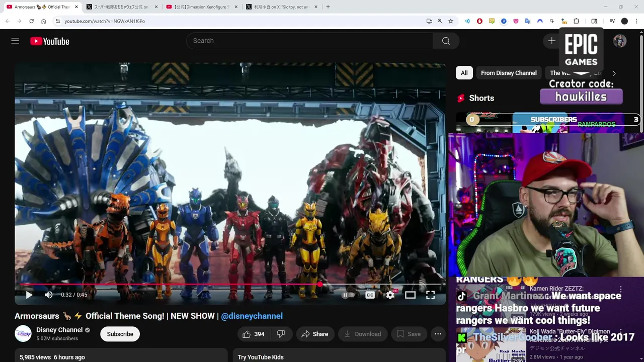
Task: Play the Armorsaurs video
Action: coord(29,295)
